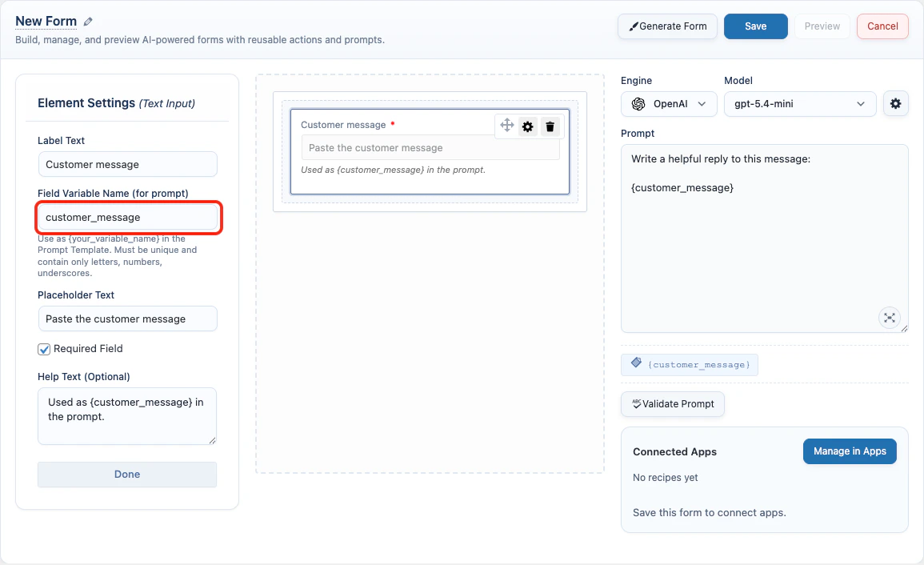The height and width of the screenshot is (565, 924).
Task: Expand the Prompt editor with the fullscreen icon
Action: pos(890,317)
